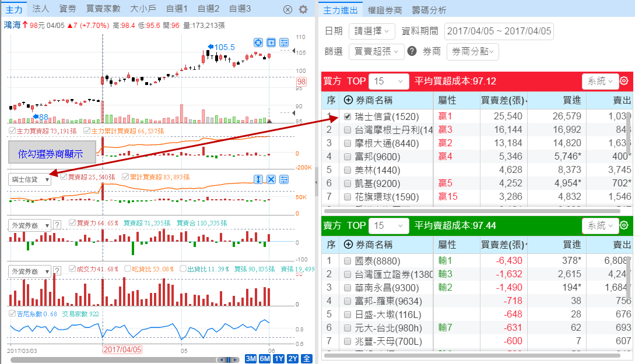
Task: Switch to the 籌碼分析 tab
Action: [429, 10]
